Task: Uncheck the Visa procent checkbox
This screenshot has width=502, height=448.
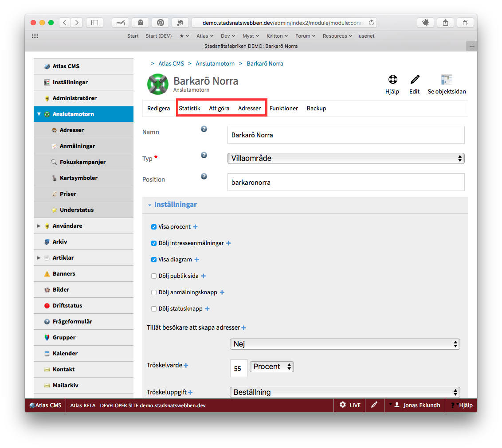Action: pos(154,227)
